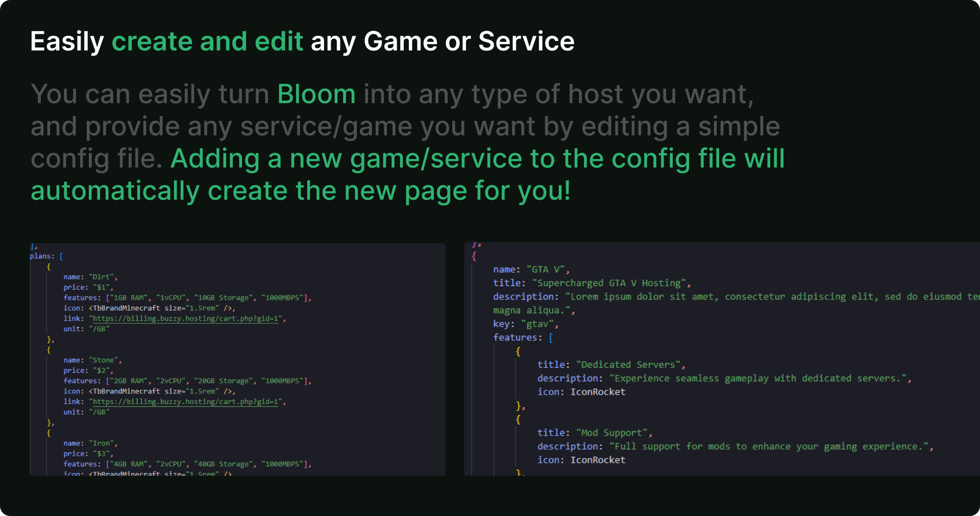Click the name "Iron" string value

pos(103,443)
